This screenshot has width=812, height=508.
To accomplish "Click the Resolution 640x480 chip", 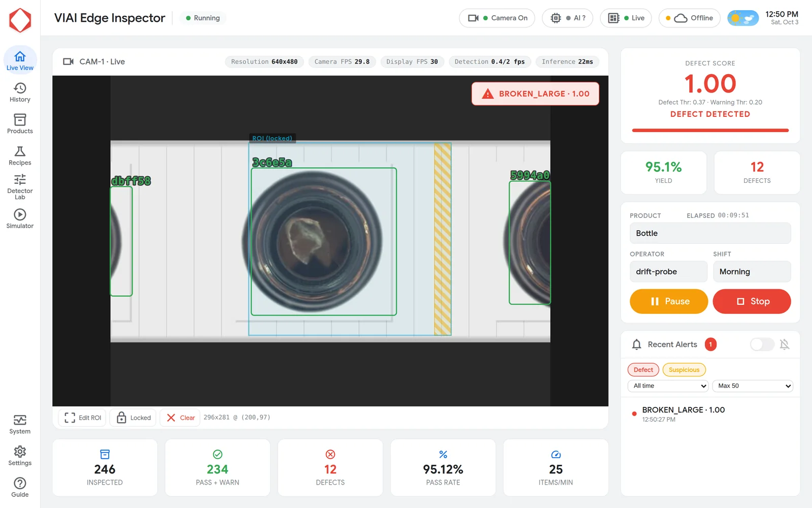I will pos(264,62).
